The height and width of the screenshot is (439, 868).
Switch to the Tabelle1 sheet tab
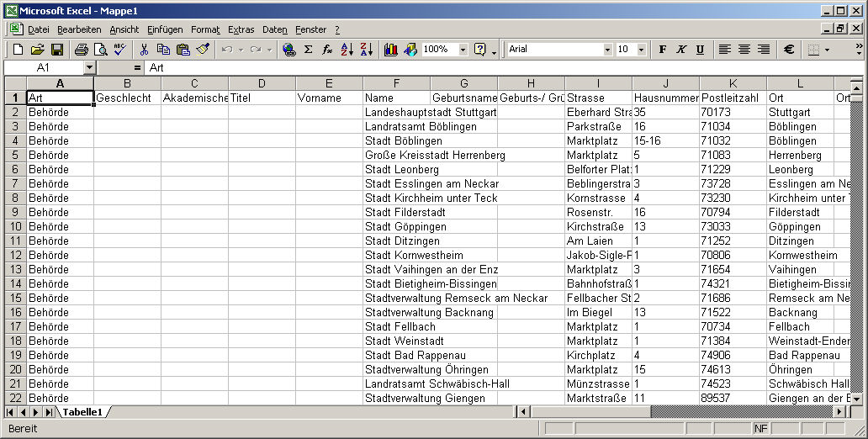pos(82,412)
